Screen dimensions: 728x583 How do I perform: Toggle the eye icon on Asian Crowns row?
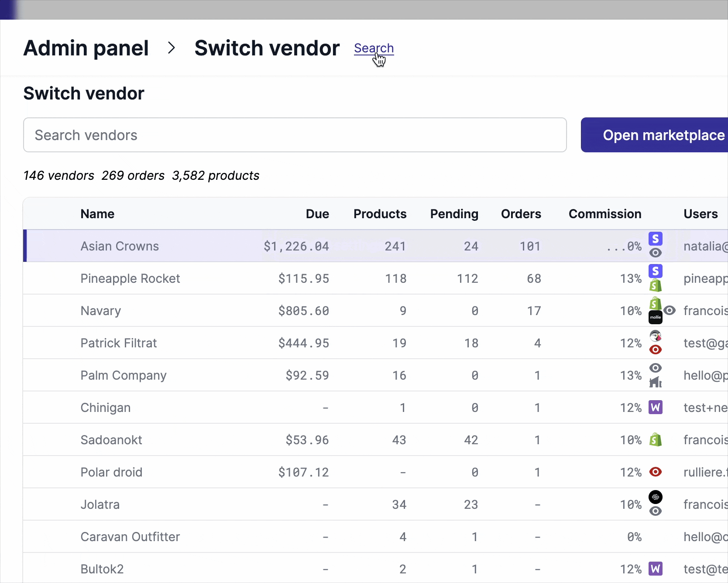click(x=656, y=252)
